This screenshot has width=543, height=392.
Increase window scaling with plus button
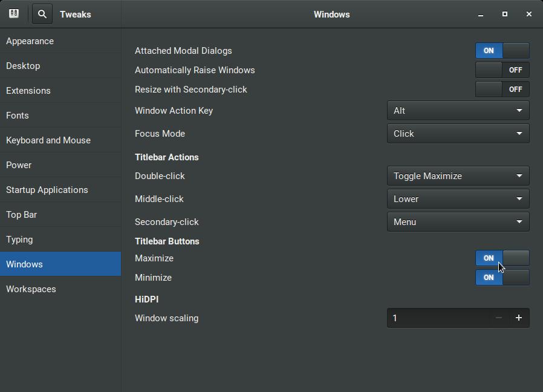(x=518, y=318)
